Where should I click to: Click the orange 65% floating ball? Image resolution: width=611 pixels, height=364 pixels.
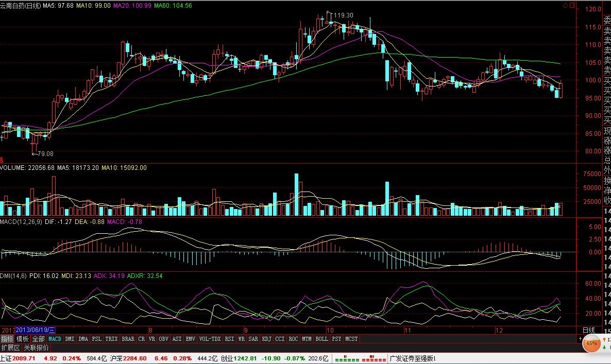(591, 343)
